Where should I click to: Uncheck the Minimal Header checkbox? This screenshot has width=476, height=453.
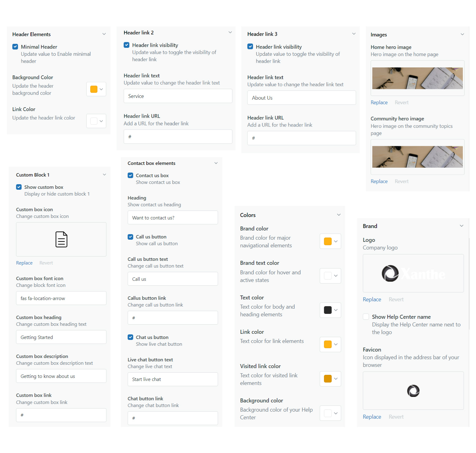pyautogui.click(x=15, y=47)
